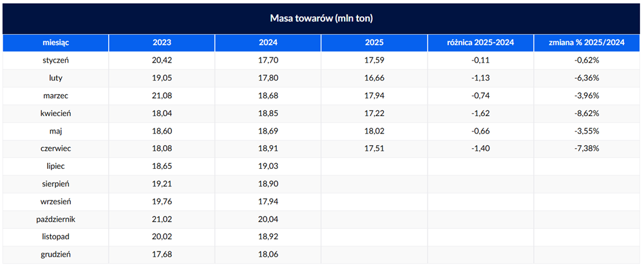Select the 18,02 value for maj 2025
This screenshot has height=265, width=644.
pos(374,132)
